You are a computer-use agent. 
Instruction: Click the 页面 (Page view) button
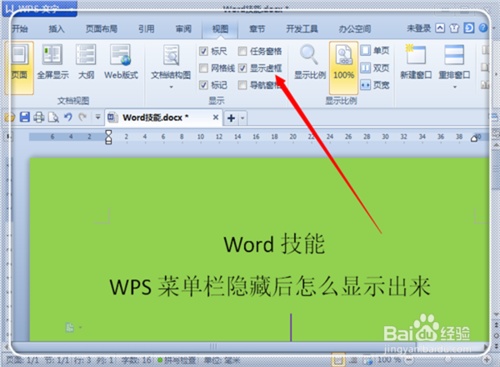click(x=19, y=67)
